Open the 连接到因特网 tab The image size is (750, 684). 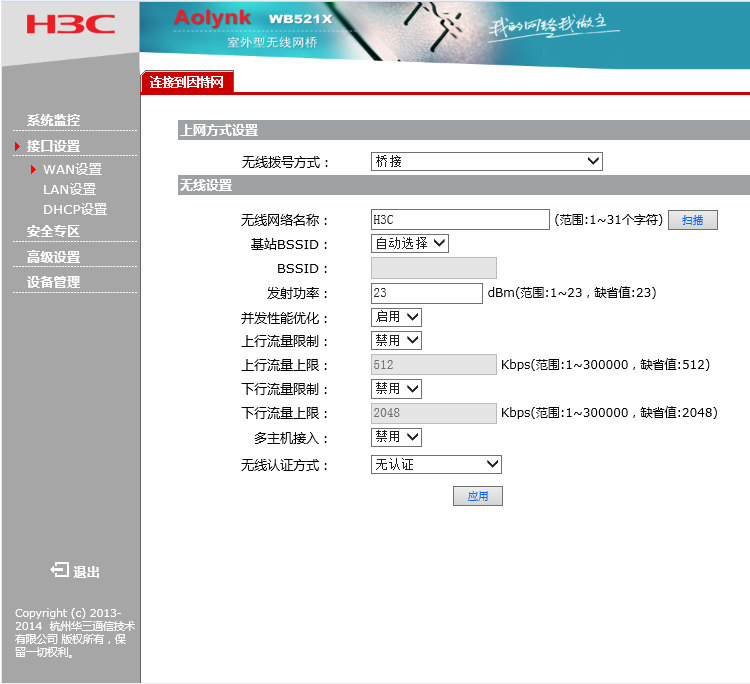(x=187, y=82)
